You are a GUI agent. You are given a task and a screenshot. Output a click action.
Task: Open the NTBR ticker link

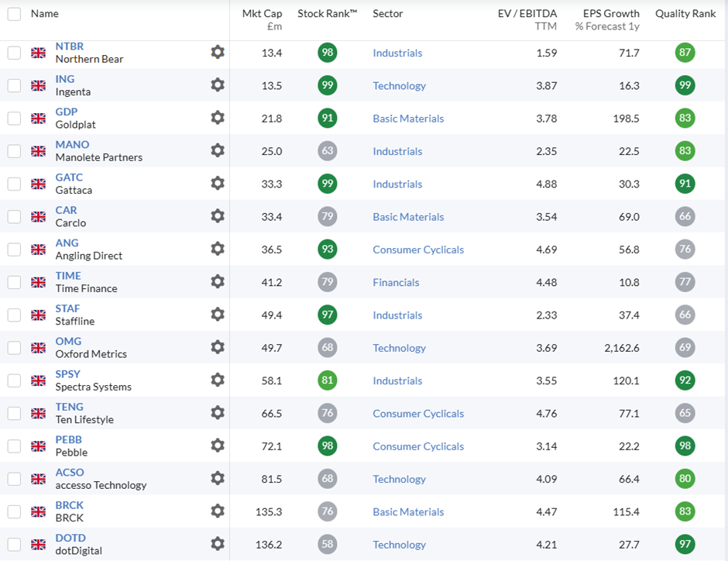pyautogui.click(x=70, y=46)
